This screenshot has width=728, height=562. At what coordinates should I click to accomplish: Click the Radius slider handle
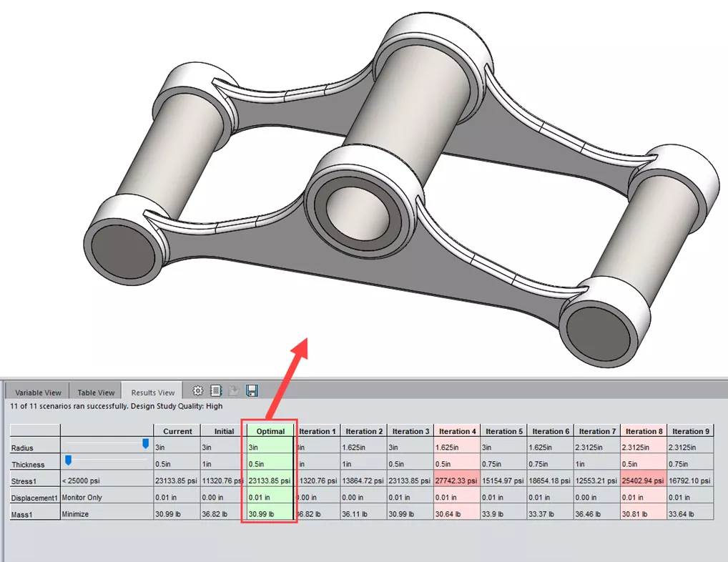(146, 444)
